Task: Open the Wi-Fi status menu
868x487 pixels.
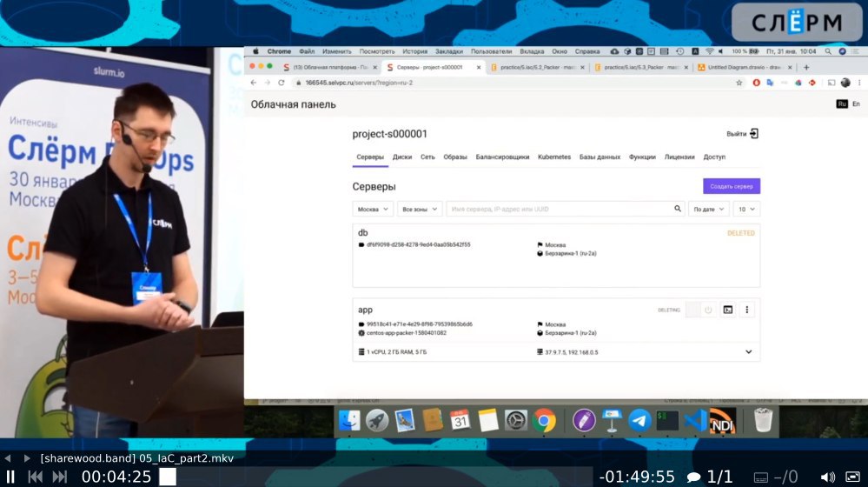Action: tap(709, 51)
